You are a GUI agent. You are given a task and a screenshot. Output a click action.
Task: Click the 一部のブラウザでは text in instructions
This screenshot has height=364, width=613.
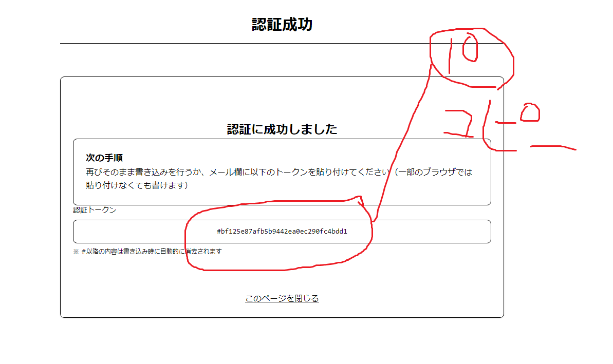[434, 172]
